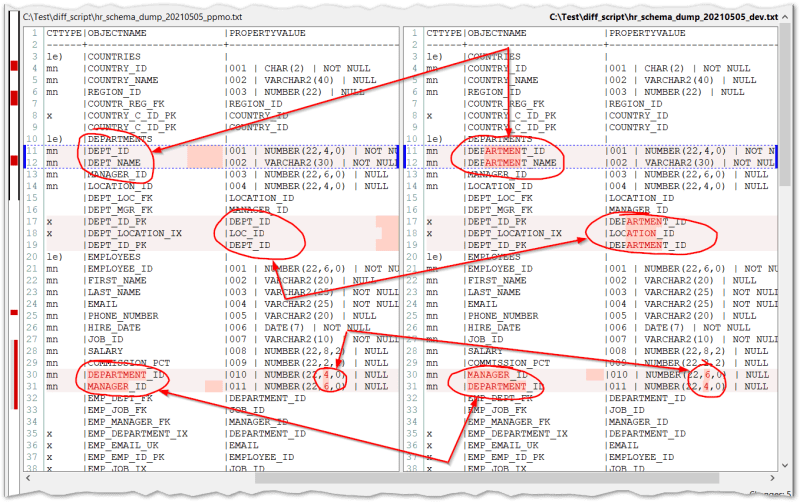The width and height of the screenshot is (800, 503).
Task: Click line number 17 in ppmo pane gutter
Action: tap(32, 221)
